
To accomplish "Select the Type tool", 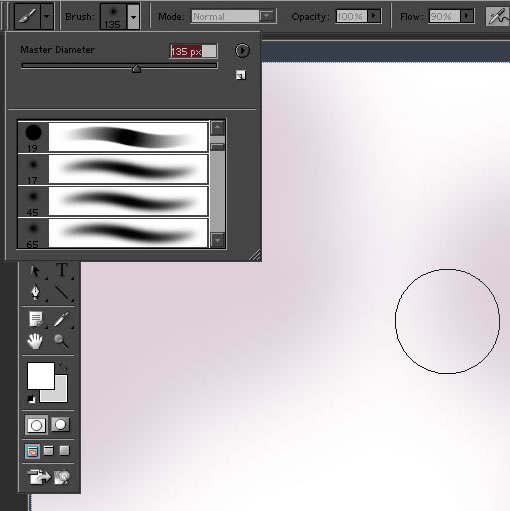I will (x=62, y=270).
